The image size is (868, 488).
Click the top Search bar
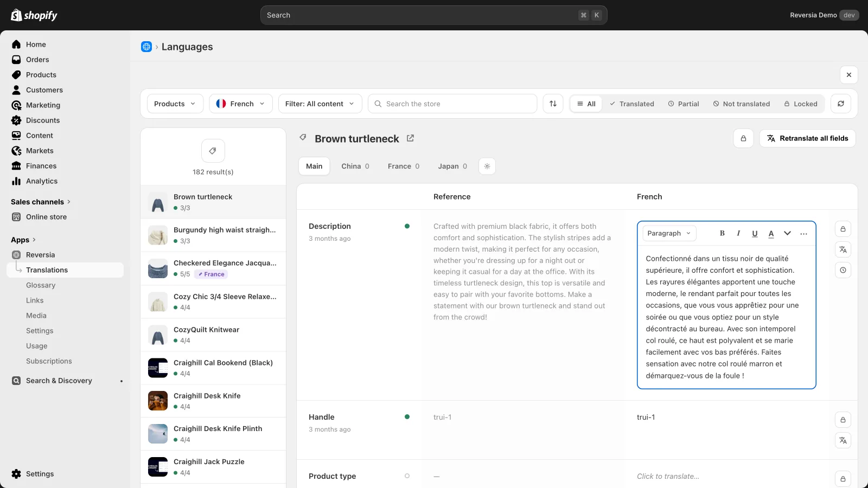[x=433, y=15]
